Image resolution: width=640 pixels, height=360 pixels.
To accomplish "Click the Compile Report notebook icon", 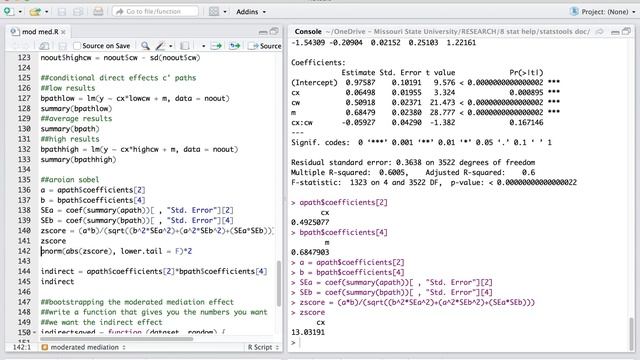I will click(184, 46).
